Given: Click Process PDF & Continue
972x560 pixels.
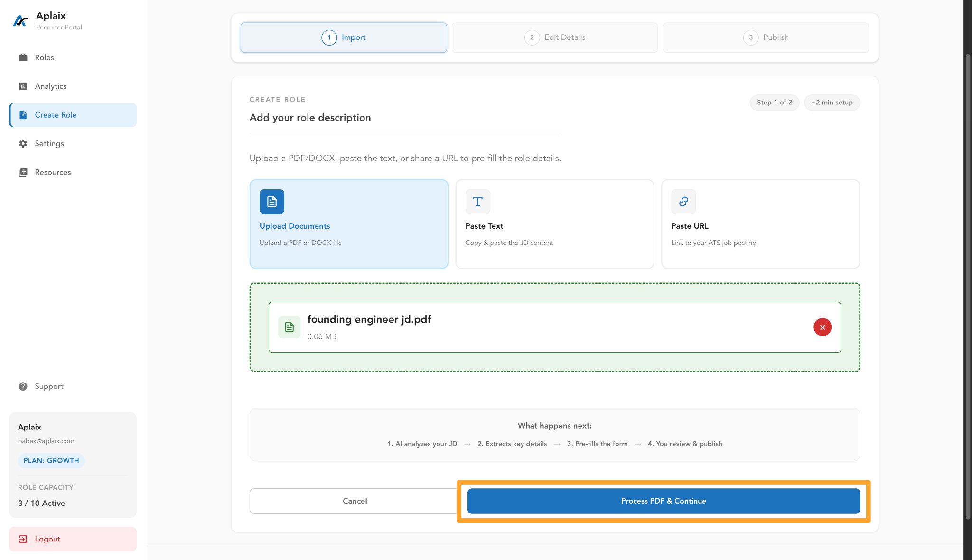Looking at the screenshot, I should (664, 501).
